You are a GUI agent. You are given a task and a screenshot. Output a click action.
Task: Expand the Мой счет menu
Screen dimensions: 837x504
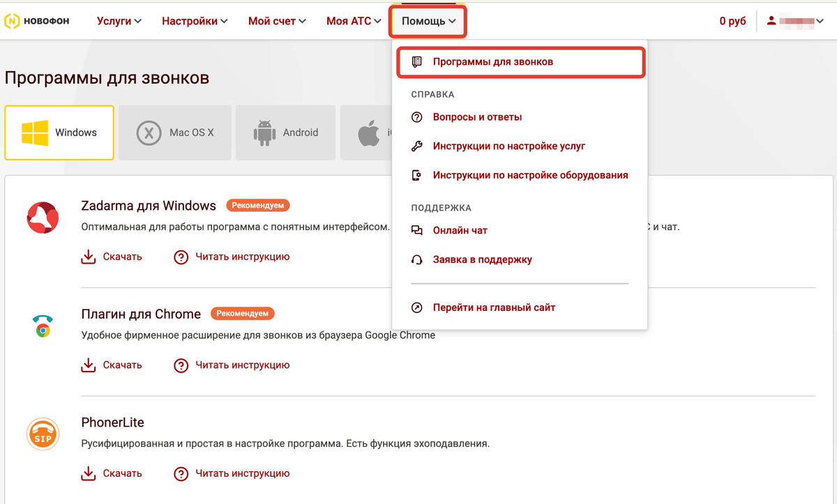coord(278,21)
